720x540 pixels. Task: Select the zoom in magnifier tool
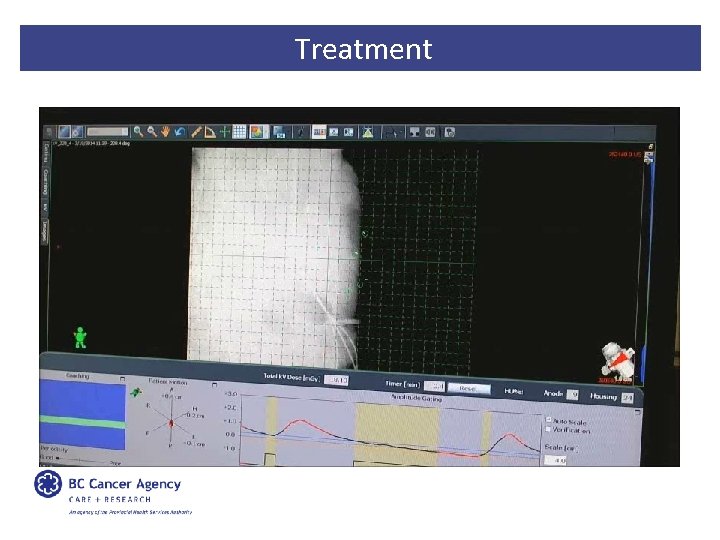(138, 132)
